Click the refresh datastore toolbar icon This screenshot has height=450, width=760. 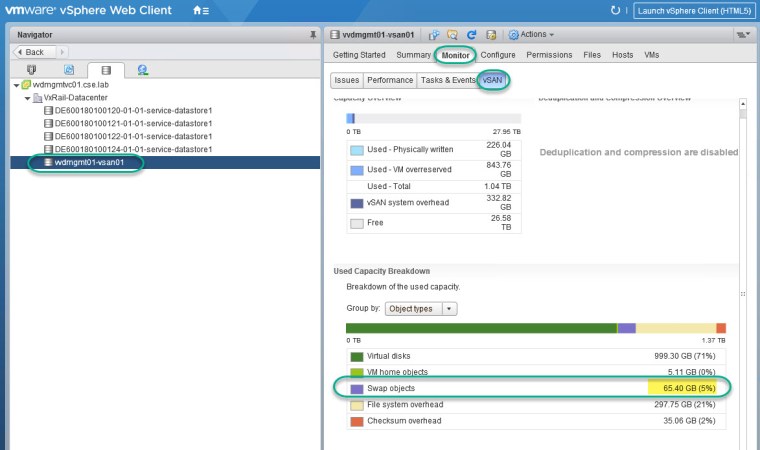click(x=472, y=35)
